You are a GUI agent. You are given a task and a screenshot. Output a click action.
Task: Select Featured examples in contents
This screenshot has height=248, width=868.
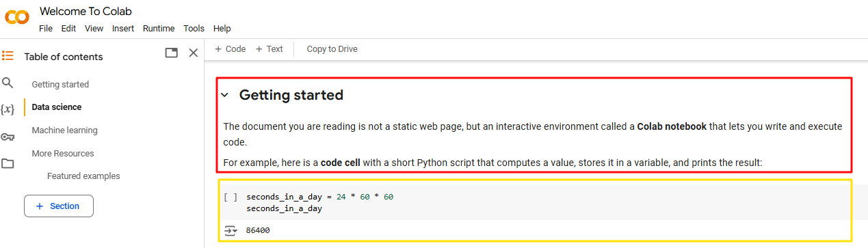83,176
